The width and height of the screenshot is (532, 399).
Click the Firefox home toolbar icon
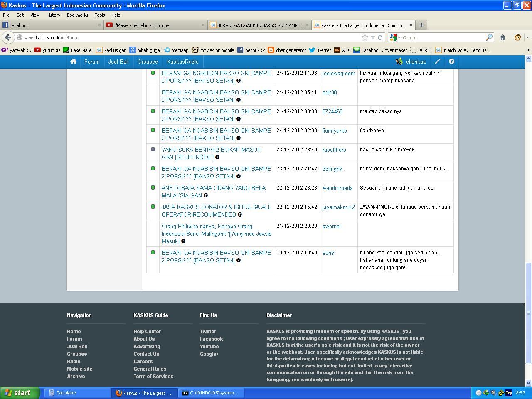pyautogui.click(x=503, y=37)
